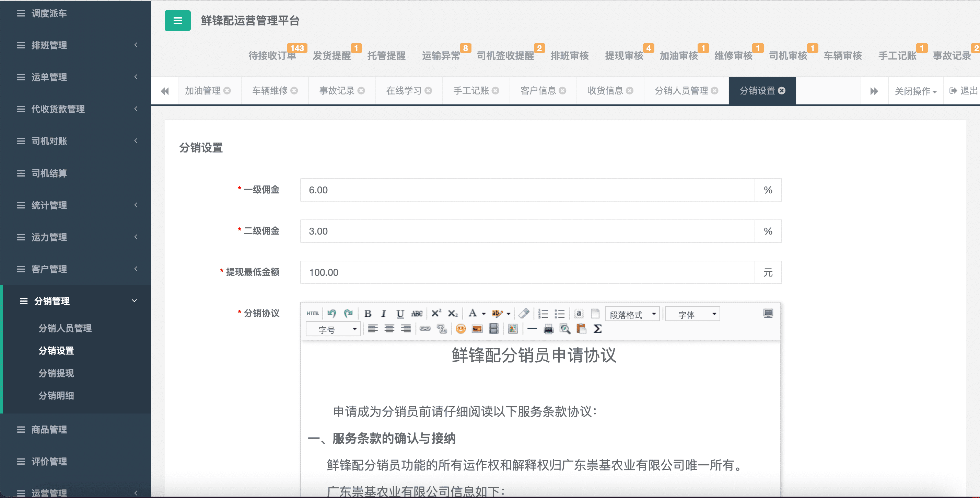This screenshot has width=980, height=498.
Task: Redo edit in editor toolbar
Action: tap(348, 313)
